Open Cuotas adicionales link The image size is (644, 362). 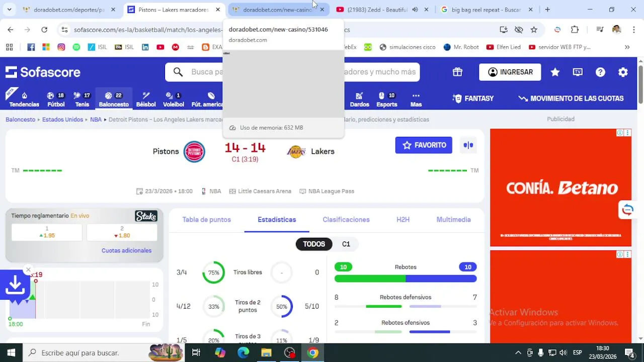(126, 250)
